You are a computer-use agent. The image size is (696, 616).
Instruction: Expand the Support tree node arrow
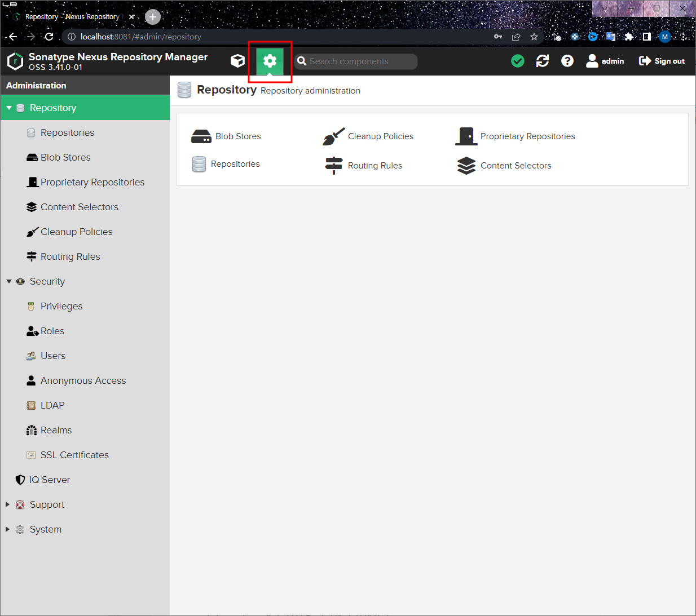pos(8,504)
